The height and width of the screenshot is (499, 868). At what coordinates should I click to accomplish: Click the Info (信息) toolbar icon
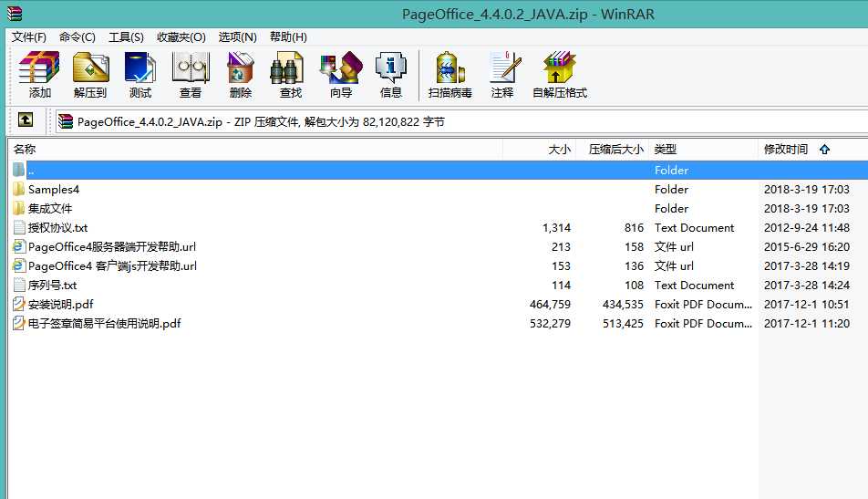click(391, 68)
